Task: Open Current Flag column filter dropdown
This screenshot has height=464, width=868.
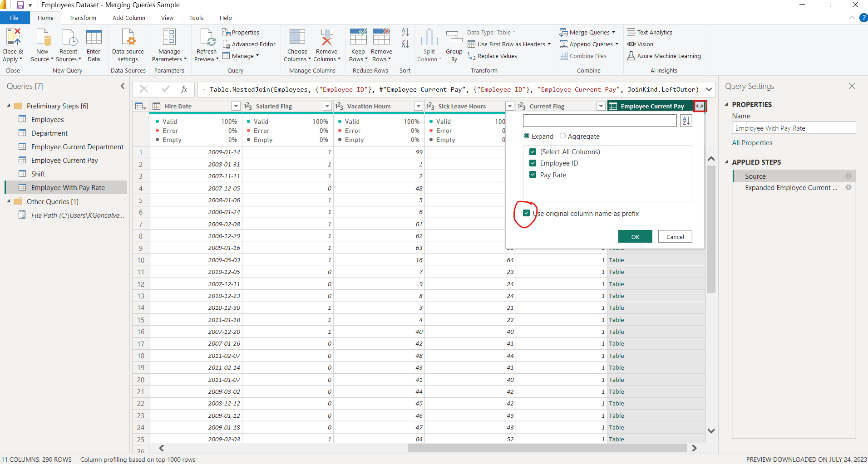Action: (601, 106)
